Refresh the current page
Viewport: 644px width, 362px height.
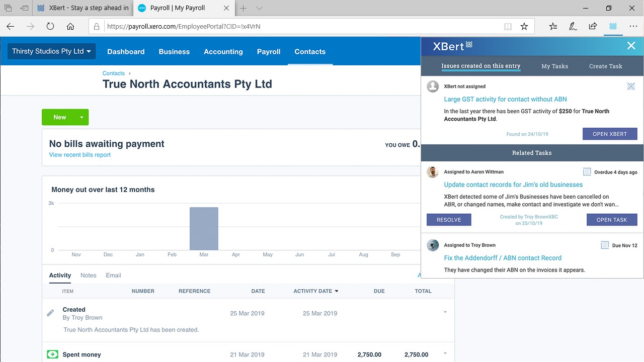click(x=50, y=27)
